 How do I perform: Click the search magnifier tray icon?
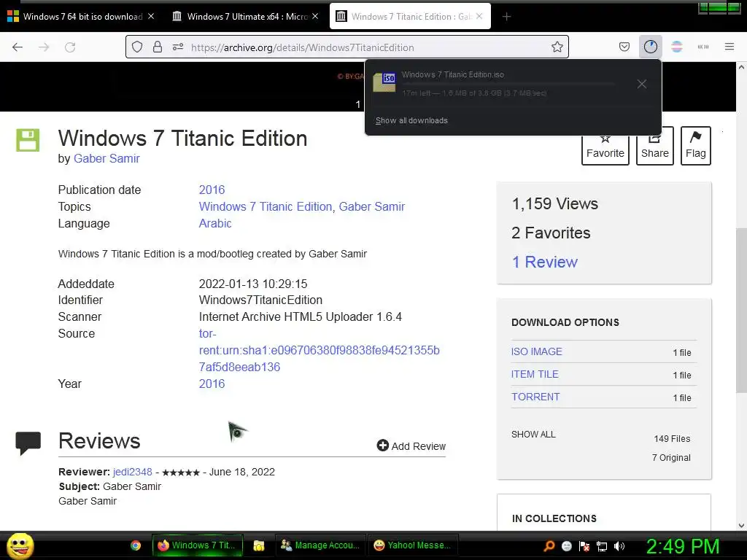pyautogui.click(x=549, y=546)
